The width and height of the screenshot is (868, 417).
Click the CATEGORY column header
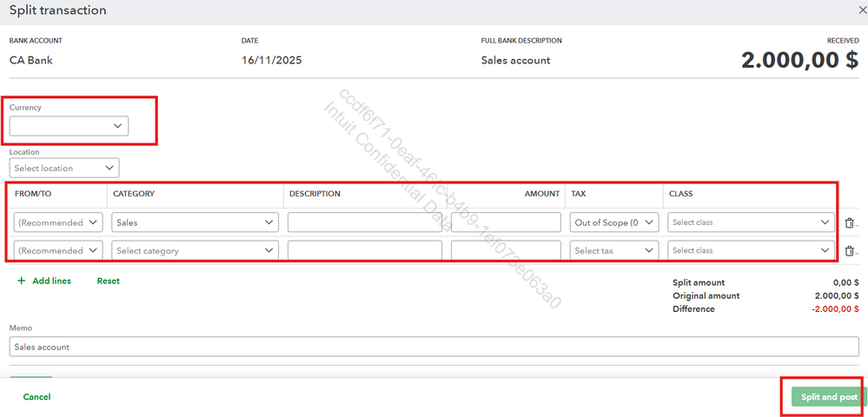click(x=134, y=194)
